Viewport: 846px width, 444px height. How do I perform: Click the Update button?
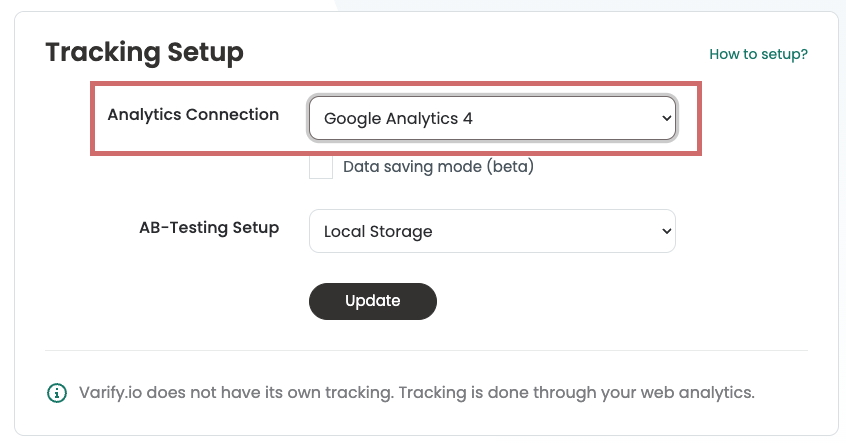click(x=373, y=301)
